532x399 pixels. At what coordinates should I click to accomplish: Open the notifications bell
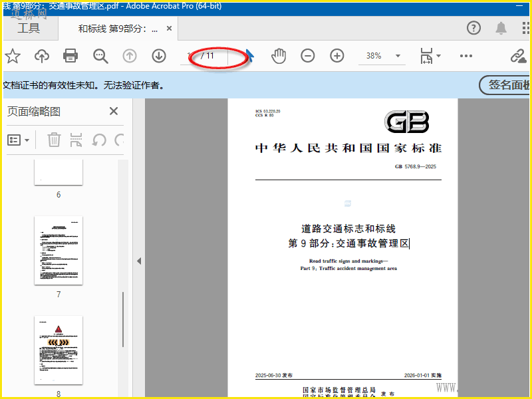click(501, 28)
